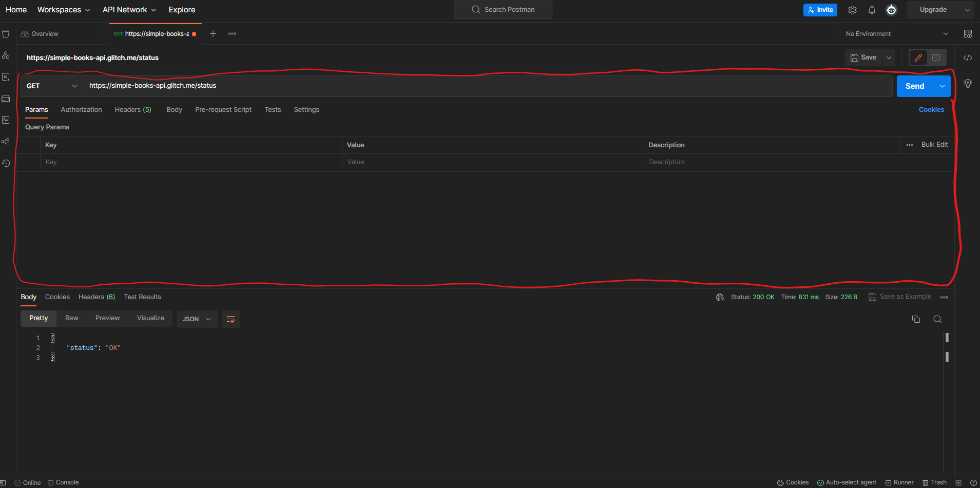Open No Environment selector
Viewport: 980px width, 488px height.
tap(896, 34)
